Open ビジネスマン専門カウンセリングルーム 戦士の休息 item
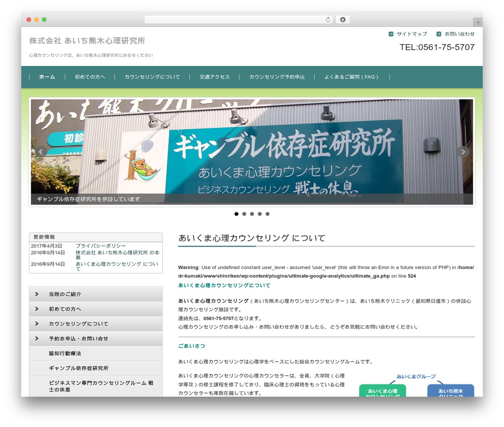Screen dimensions: 504x427 click(96, 386)
